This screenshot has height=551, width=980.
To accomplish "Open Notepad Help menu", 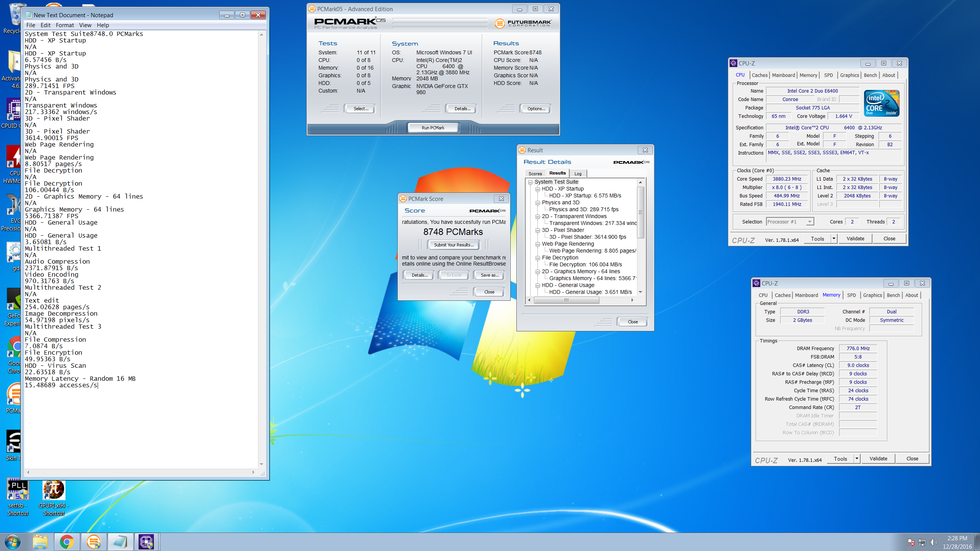I will coord(103,25).
